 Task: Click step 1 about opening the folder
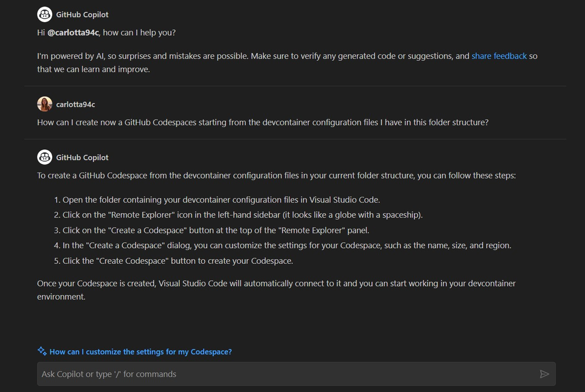217,200
